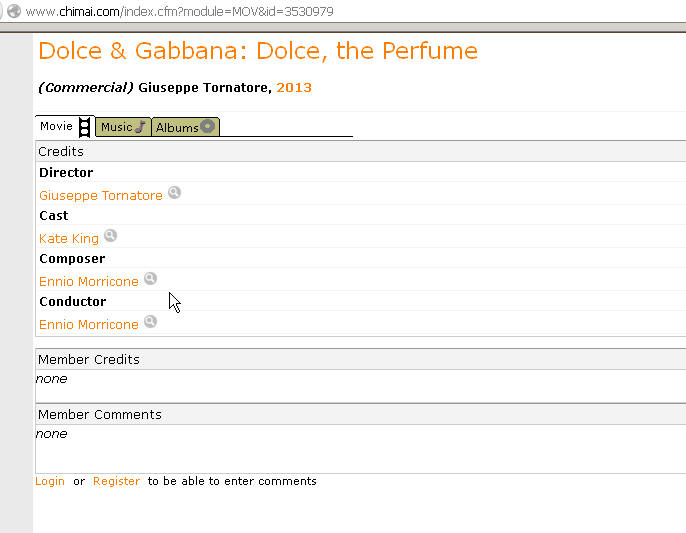Open the Albums tab
The image size is (686, 533).
[186, 127]
